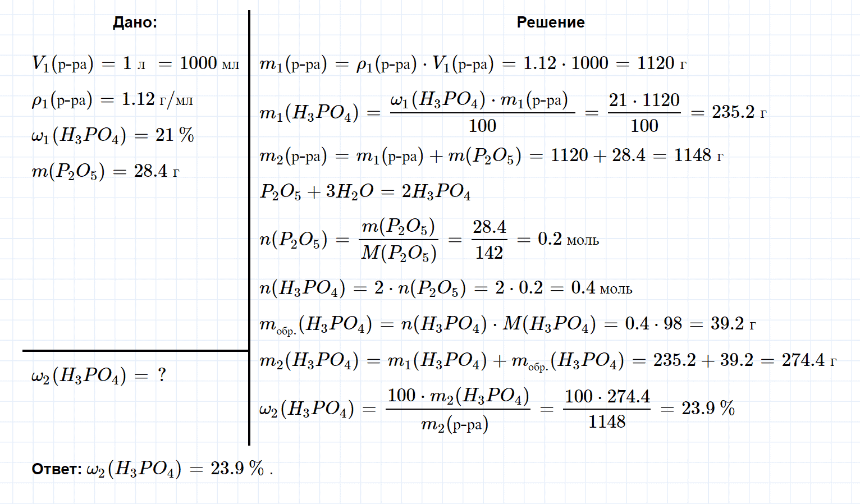
Task: Select the mобр.(H3PO4) = 39.2 г equation
Action: (x=507, y=324)
